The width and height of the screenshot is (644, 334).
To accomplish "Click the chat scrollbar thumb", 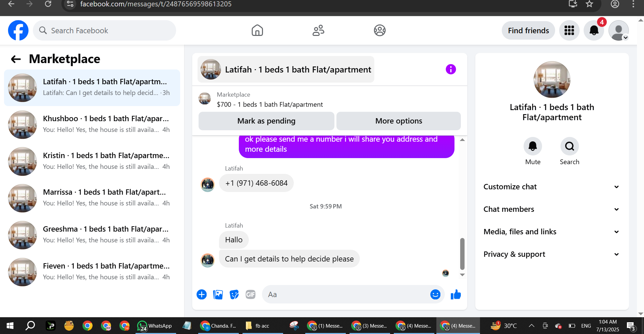I will tap(462, 254).
